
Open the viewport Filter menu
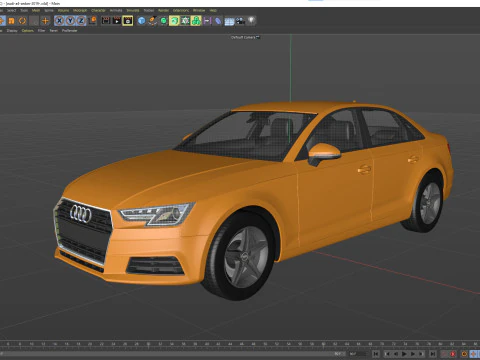41,31
